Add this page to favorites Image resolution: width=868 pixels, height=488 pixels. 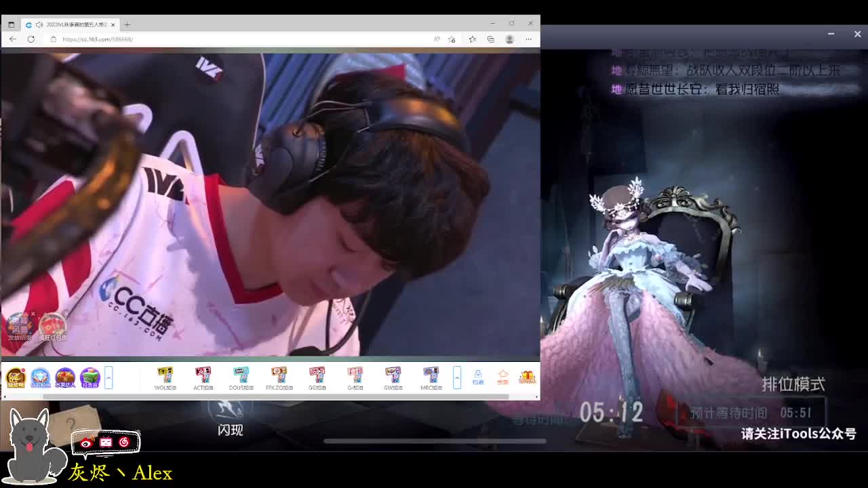[x=452, y=39]
